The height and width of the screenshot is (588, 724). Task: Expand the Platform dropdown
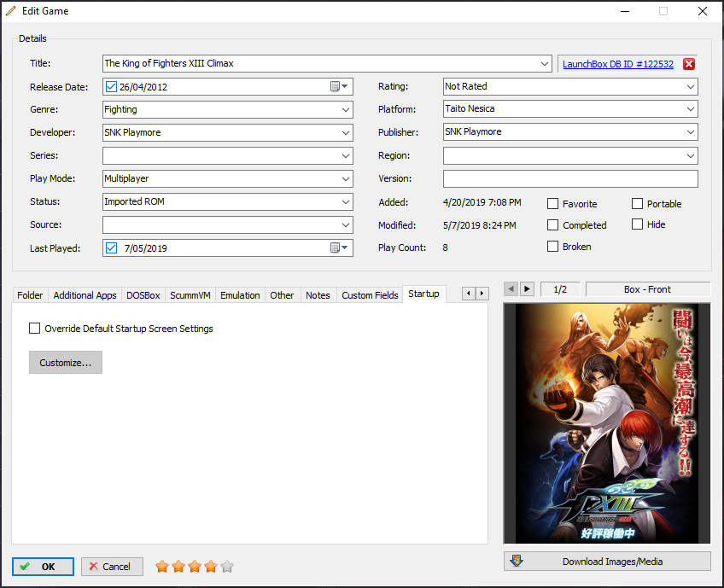point(691,109)
